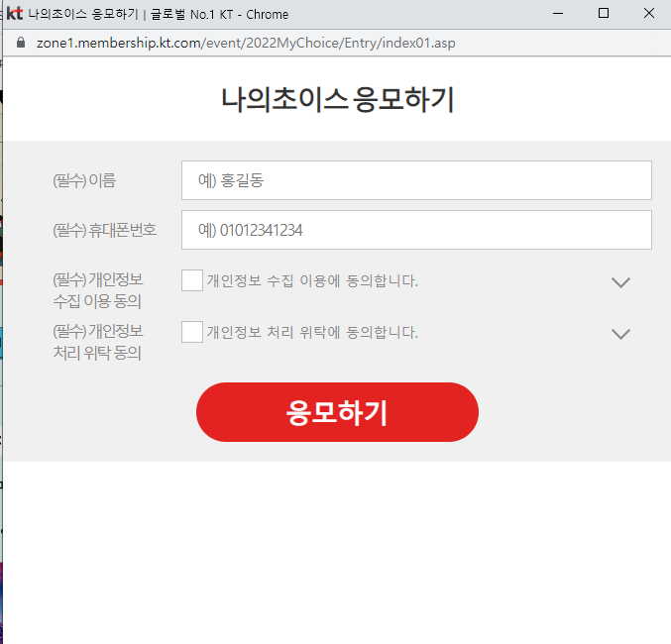Maximize the Chrome popup window

pyautogui.click(x=604, y=13)
